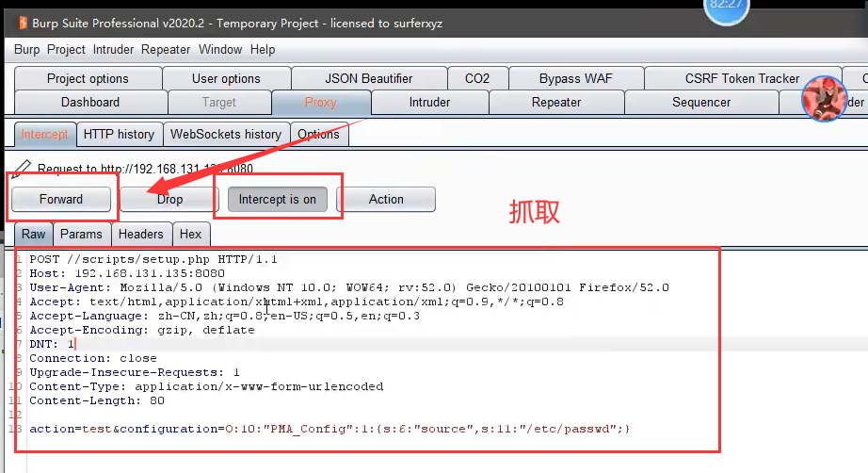Open the Project menu
This screenshot has height=473, width=868.
(x=66, y=50)
